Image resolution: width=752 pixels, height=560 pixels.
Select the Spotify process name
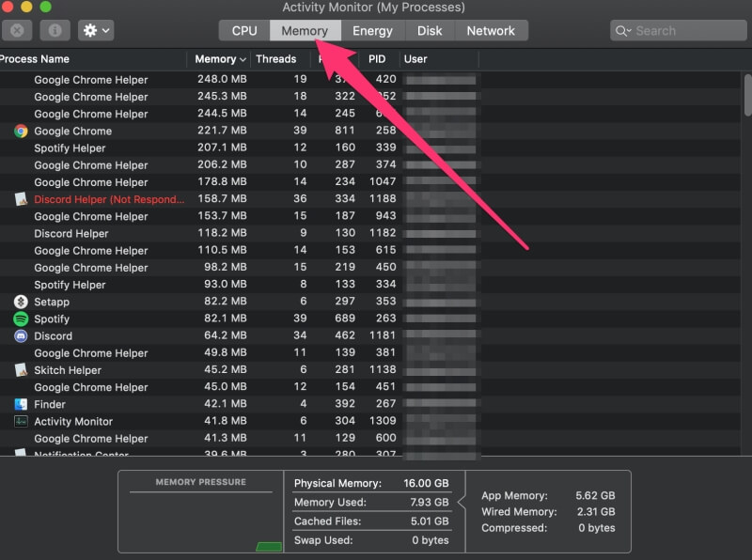[x=52, y=319]
